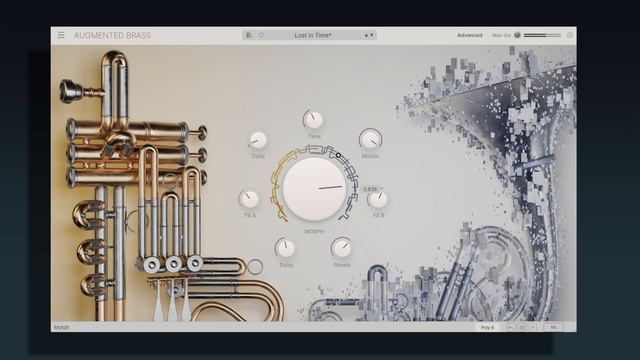The image size is (640, 360).
Task: Click the Time knob
Action: pyautogui.click(x=313, y=120)
